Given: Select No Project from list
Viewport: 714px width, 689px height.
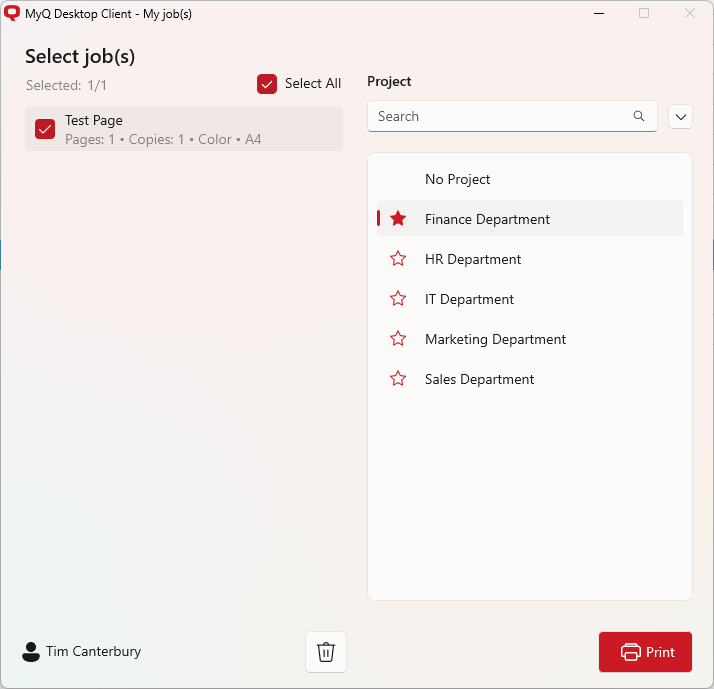Looking at the screenshot, I should point(457,179).
